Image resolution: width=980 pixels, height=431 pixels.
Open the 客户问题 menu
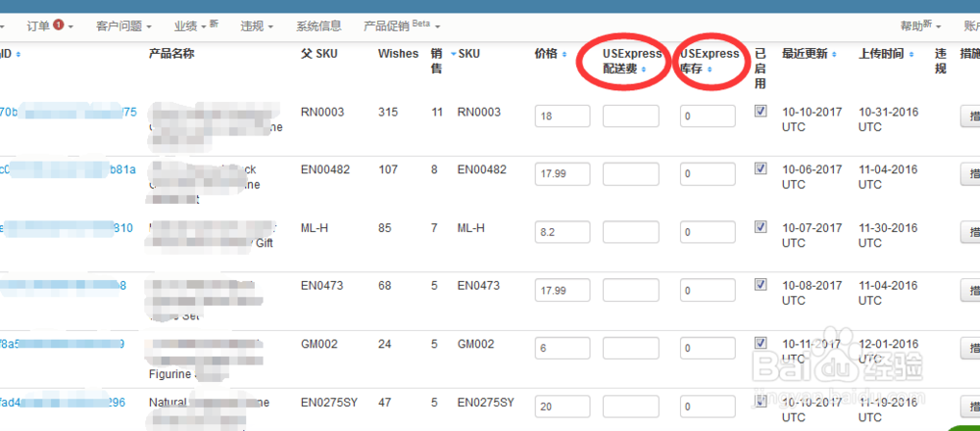click(123, 26)
